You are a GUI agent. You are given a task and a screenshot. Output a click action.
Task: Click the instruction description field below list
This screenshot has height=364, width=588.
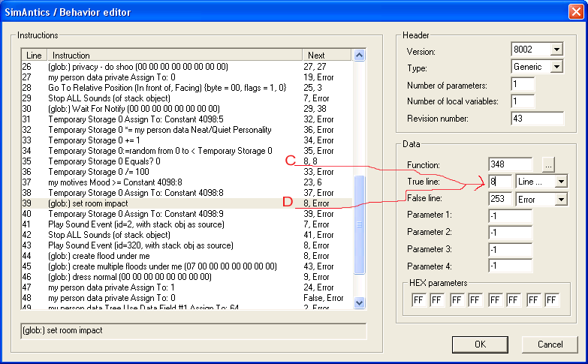click(194, 331)
